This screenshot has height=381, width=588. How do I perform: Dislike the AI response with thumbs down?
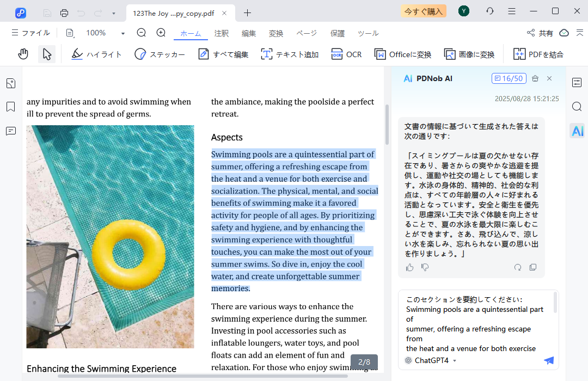coord(425,267)
